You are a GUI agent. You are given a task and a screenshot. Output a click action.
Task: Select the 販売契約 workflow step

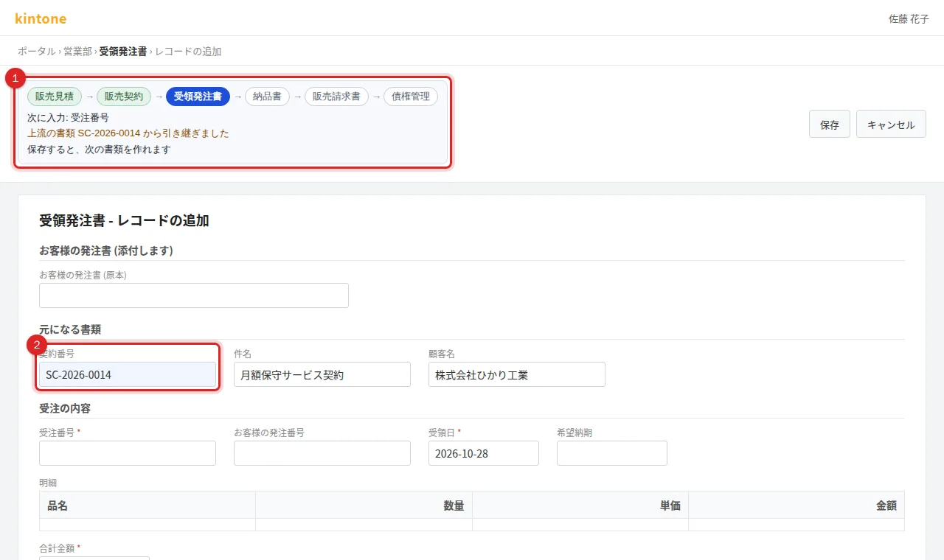coord(124,97)
